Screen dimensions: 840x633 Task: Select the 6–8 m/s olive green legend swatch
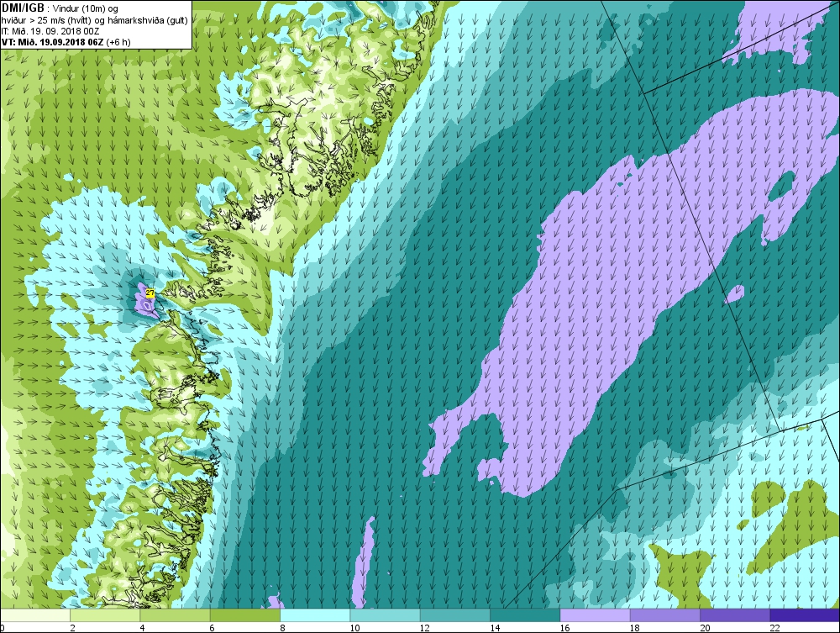point(244,615)
